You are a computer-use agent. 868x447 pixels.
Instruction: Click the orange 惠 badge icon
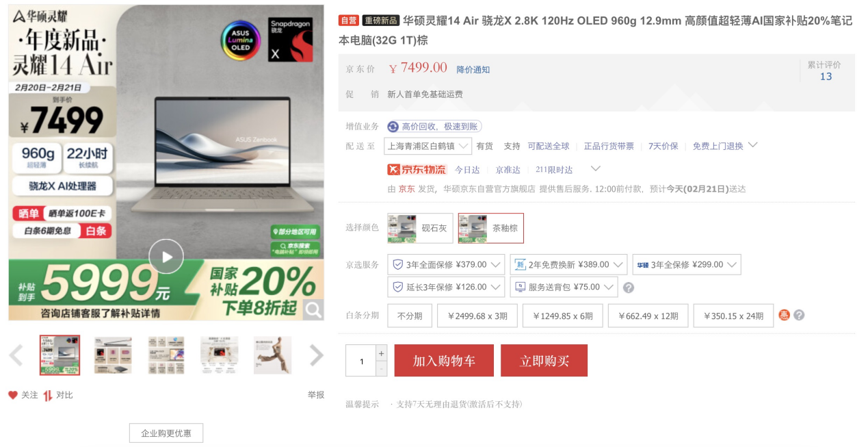coord(785,316)
